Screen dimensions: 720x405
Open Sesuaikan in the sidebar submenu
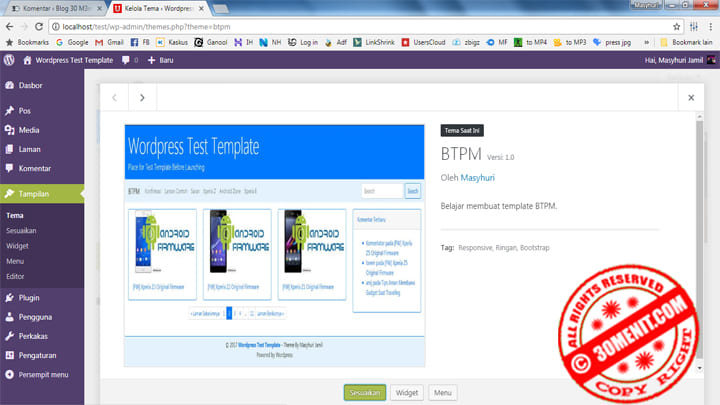pos(21,231)
